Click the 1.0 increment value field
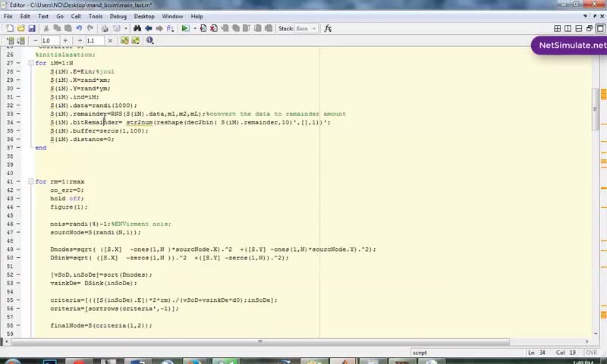This screenshot has width=607, height=364. 50,40
